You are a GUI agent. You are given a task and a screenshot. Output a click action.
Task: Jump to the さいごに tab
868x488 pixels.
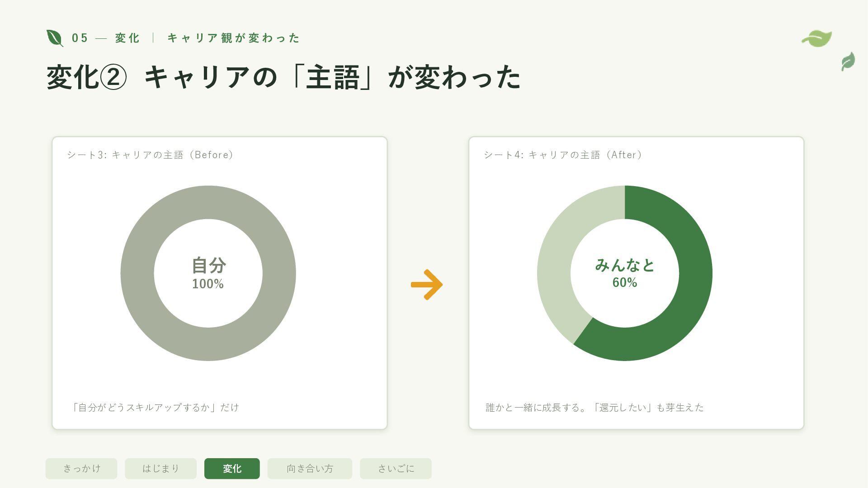coord(396,469)
